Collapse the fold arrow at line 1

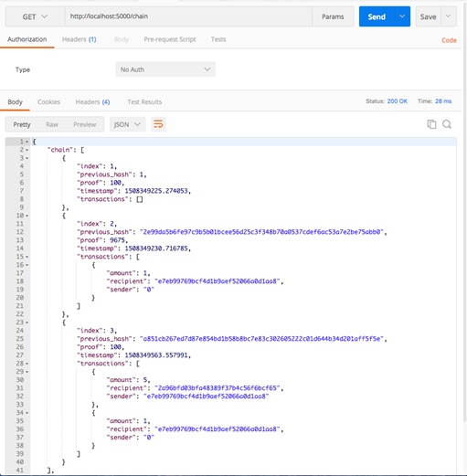pos(27,142)
